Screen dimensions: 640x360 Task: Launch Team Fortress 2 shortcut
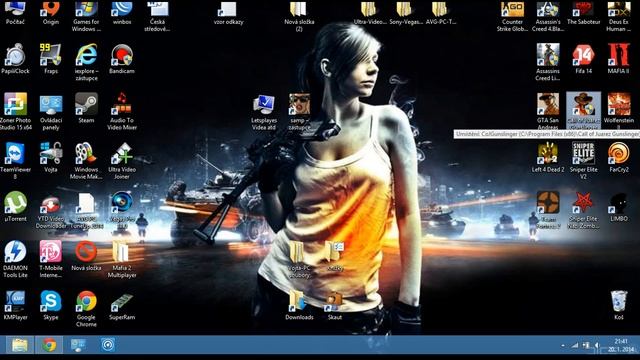(548, 210)
